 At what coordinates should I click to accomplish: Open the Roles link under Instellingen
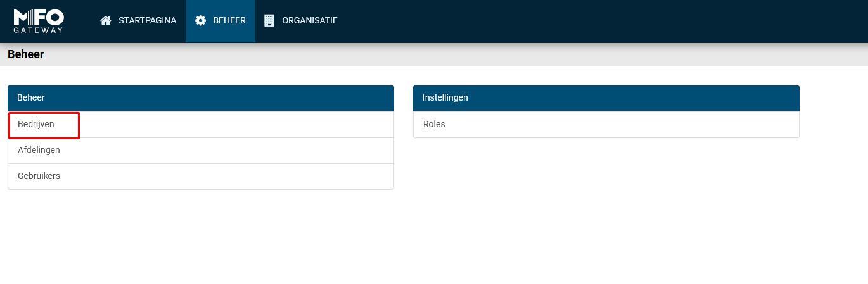coord(434,125)
